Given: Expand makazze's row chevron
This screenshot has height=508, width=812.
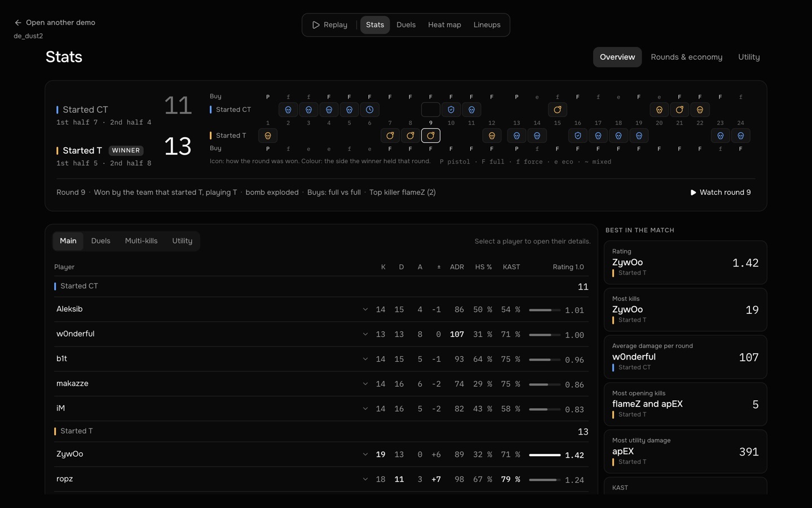Looking at the screenshot, I should click(x=365, y=384).
